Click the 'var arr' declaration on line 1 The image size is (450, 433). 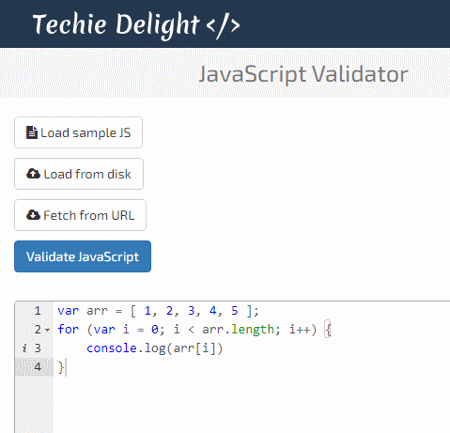pyautogui.click(x=83, y=311)
